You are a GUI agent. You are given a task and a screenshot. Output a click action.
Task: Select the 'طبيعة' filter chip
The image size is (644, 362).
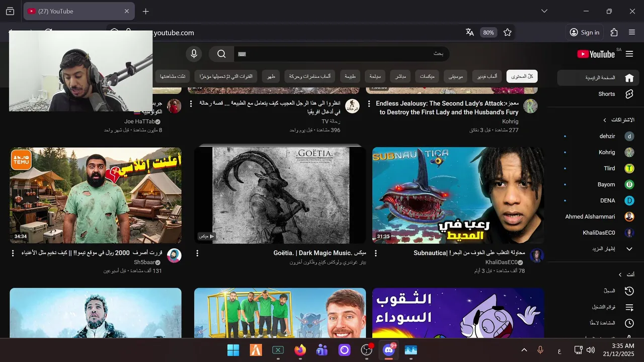pyautogui.click(x=350, y=76)
